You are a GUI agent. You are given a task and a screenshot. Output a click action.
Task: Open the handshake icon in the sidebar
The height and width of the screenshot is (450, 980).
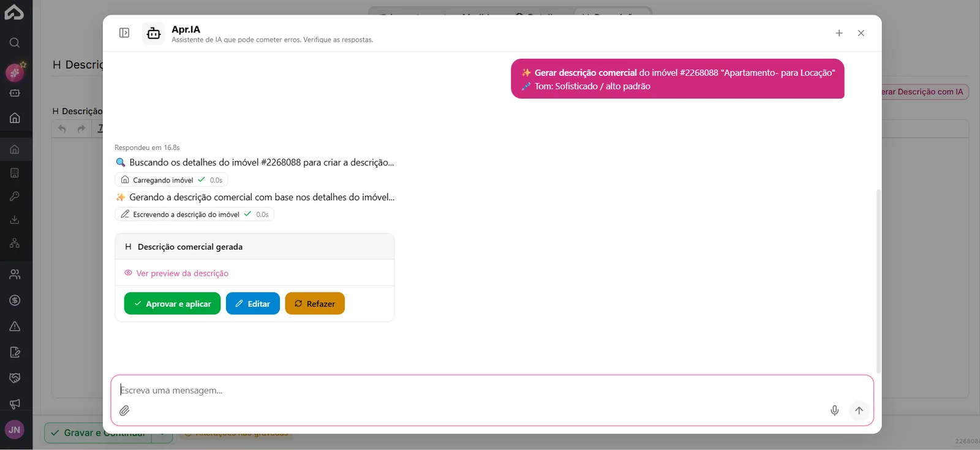15,378
